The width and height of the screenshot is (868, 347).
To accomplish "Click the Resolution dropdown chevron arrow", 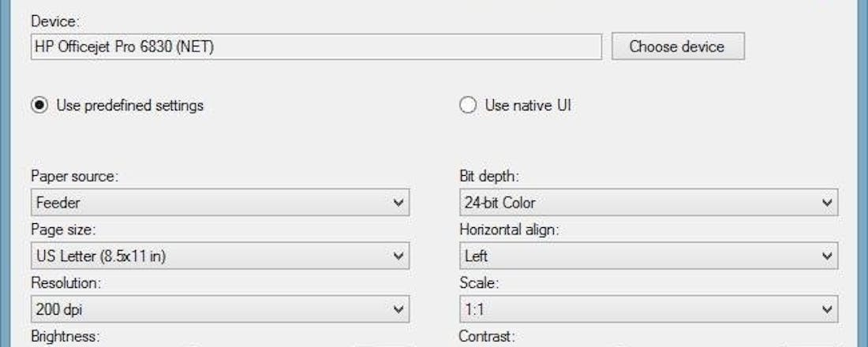I will click(398, 309).
